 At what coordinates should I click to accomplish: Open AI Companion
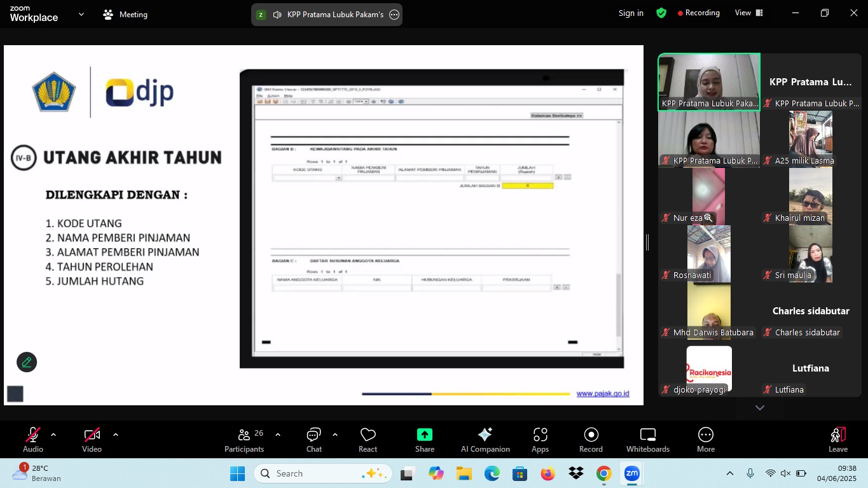tap(485, 440)
